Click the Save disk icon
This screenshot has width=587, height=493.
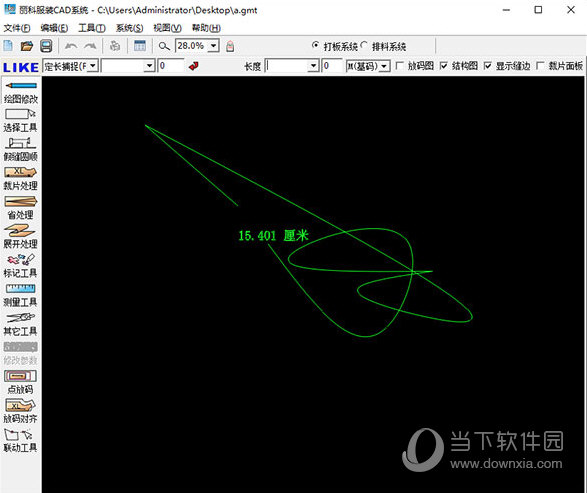tap(46, 46)
